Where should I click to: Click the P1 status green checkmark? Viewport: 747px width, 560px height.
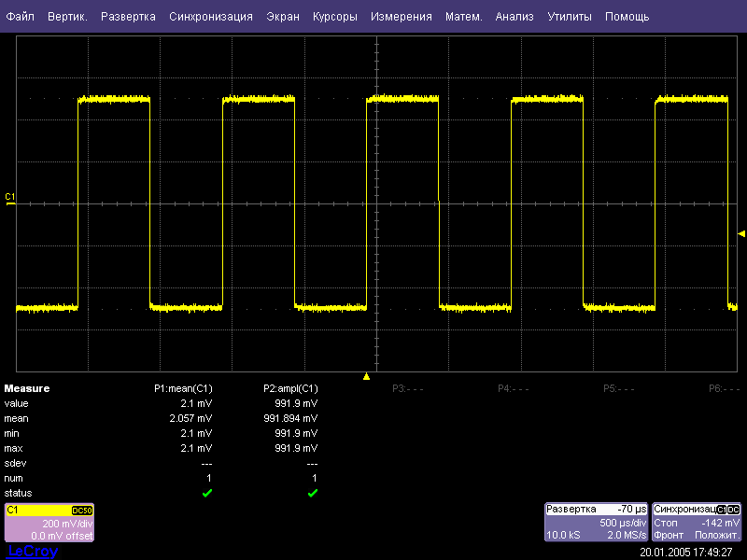coord(207,493)
